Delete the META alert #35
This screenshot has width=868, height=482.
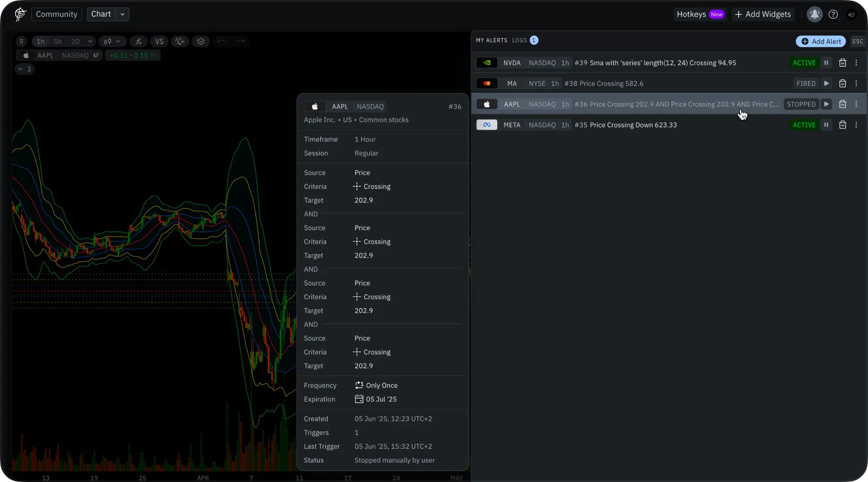[842, 124]
